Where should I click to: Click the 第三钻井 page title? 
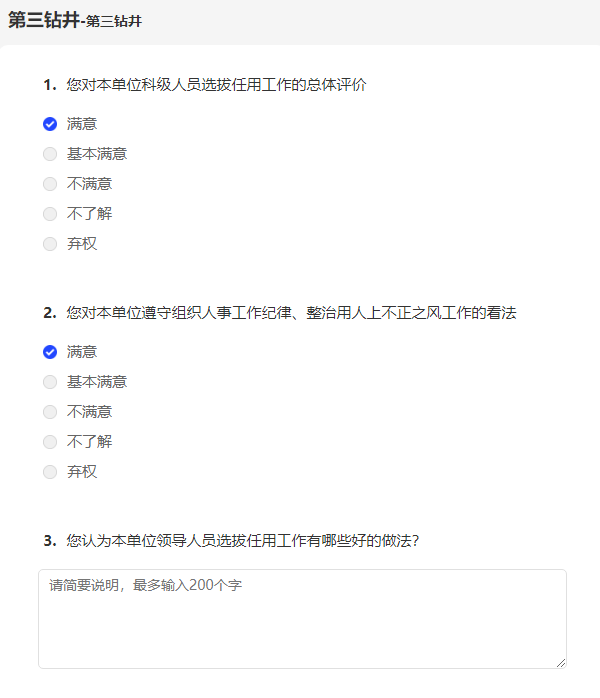44,20
